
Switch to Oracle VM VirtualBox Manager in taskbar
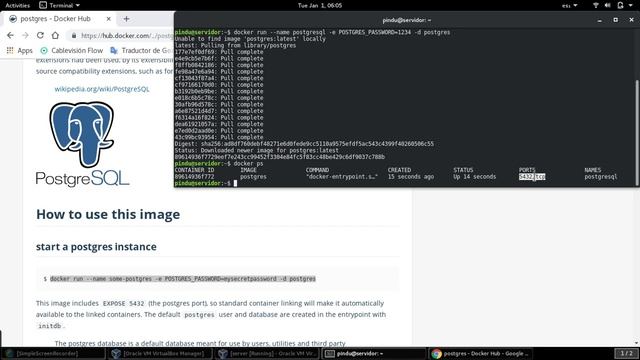(x=160, y=353)
